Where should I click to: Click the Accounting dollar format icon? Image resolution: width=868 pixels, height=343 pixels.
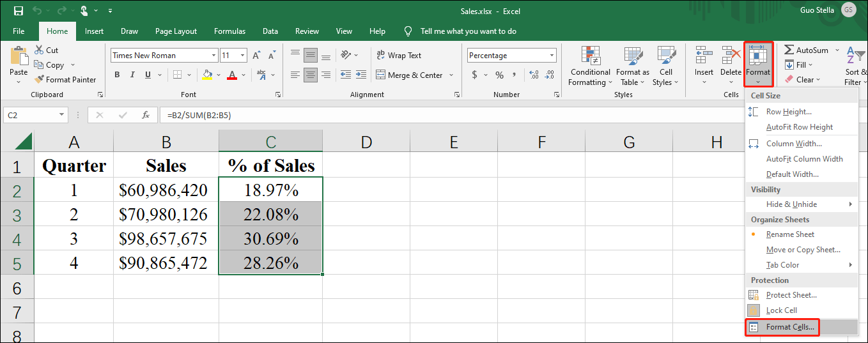pyautogui.click(x=474, y=75)
